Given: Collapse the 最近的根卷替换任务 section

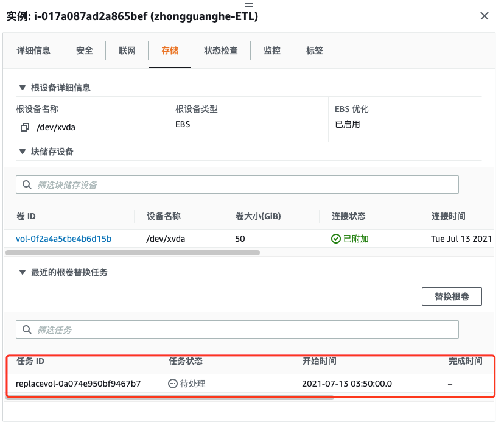Looking at the screenshot, I should point(23,272).
